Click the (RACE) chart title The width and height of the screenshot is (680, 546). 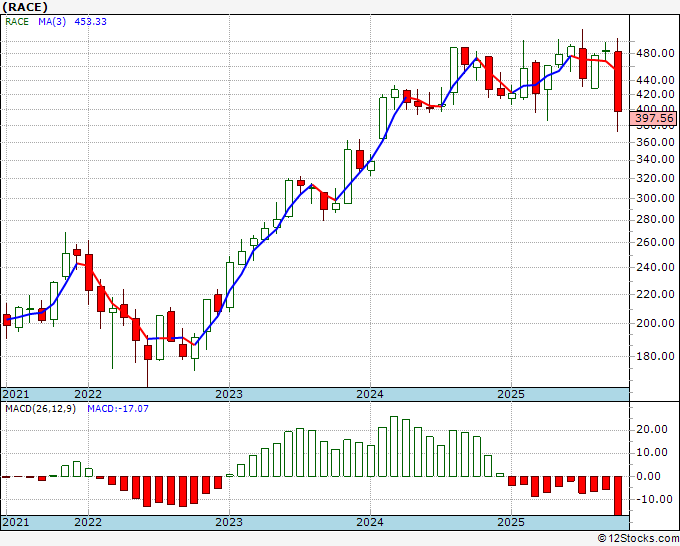pyautogui.click(x=25, y=7)
